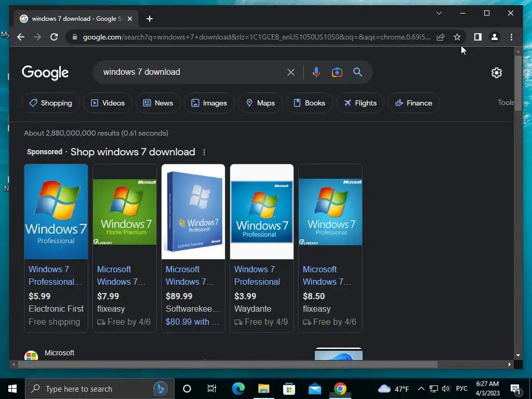The image size is (532, 399).
Task: Open the Windows 7 Home Premium thumbnail
Action: tap(125, 212)
